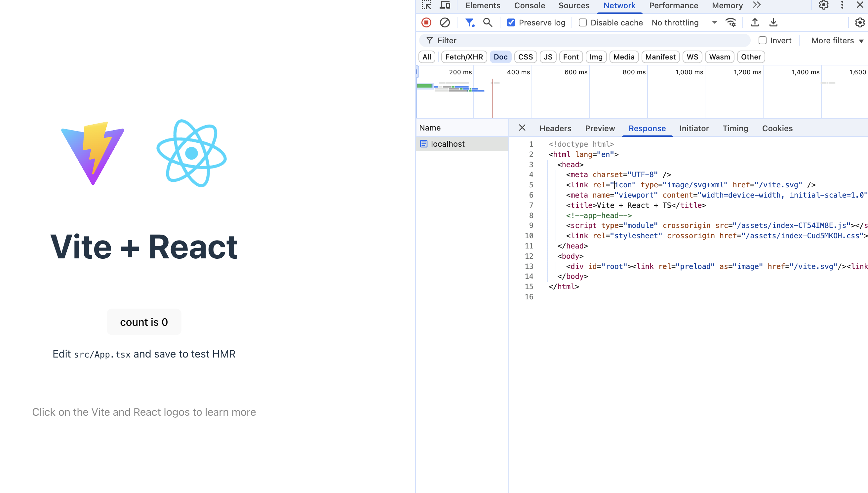Open Network panel settings gear

tap(859, 22)
